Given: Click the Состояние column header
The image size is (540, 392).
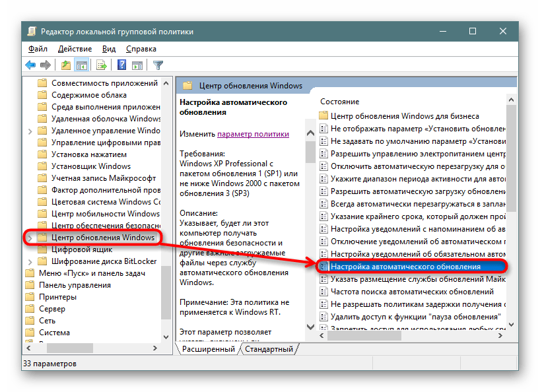Looking at the screenshot, I should click(340, 102).
